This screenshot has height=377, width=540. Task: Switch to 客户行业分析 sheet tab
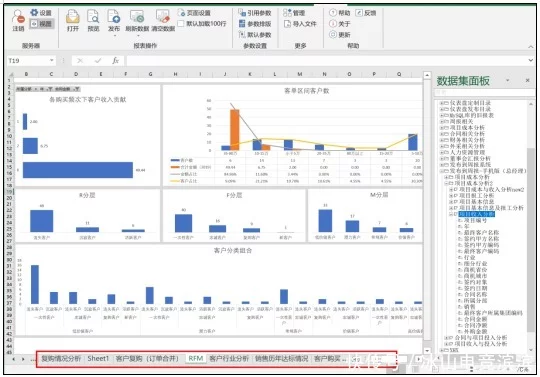tap(229, 358)
